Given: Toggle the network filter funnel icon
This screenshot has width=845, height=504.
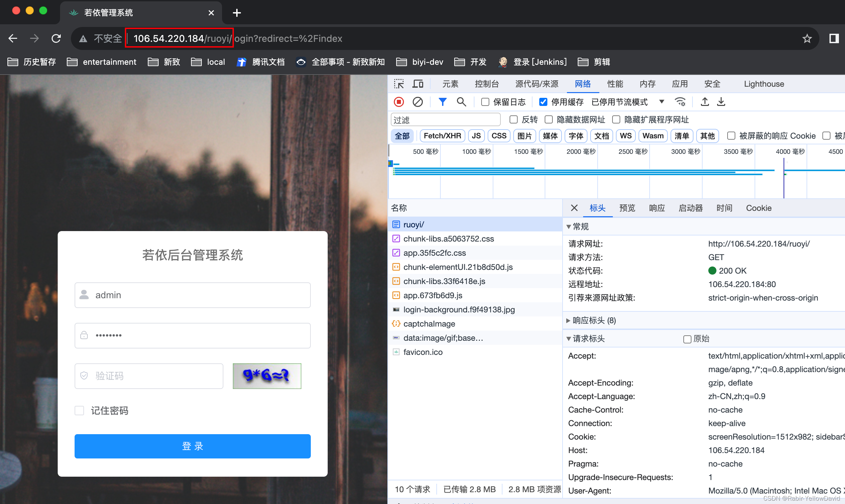Looking at the screenshot, I should pyautogui.click(x=442, y=102).
